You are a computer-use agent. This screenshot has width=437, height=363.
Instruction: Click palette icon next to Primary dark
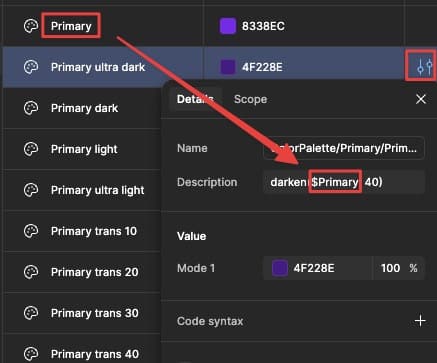[x=31, y=108]
